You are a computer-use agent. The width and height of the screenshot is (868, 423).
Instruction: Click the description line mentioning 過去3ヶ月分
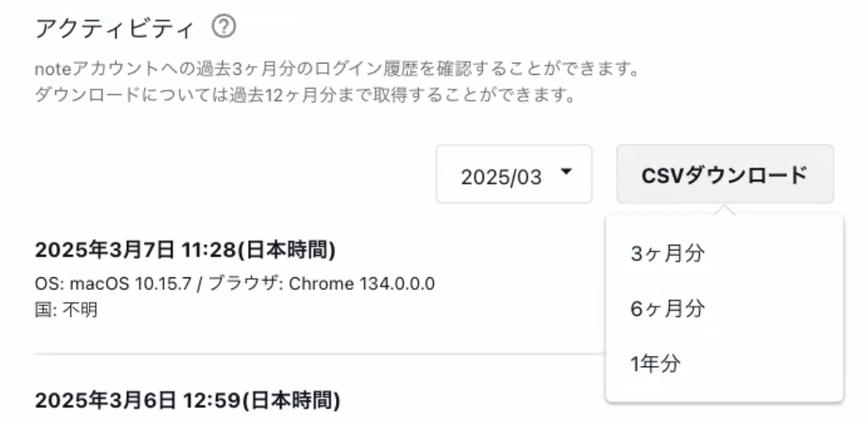(x=337, y=69)
